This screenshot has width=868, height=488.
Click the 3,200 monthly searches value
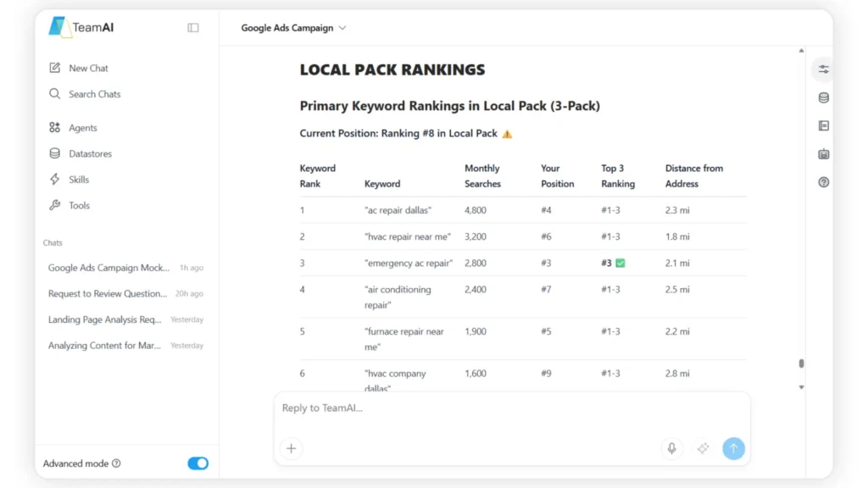tap(476, 237)
